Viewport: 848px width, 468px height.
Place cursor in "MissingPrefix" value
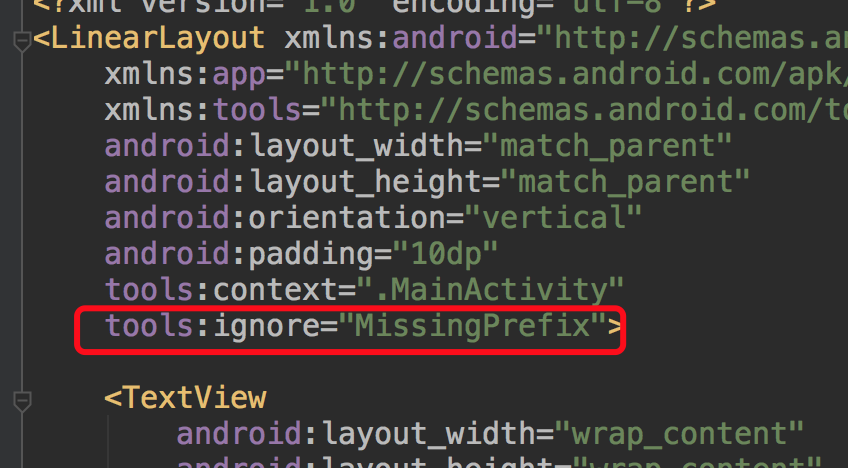[472, 326]
